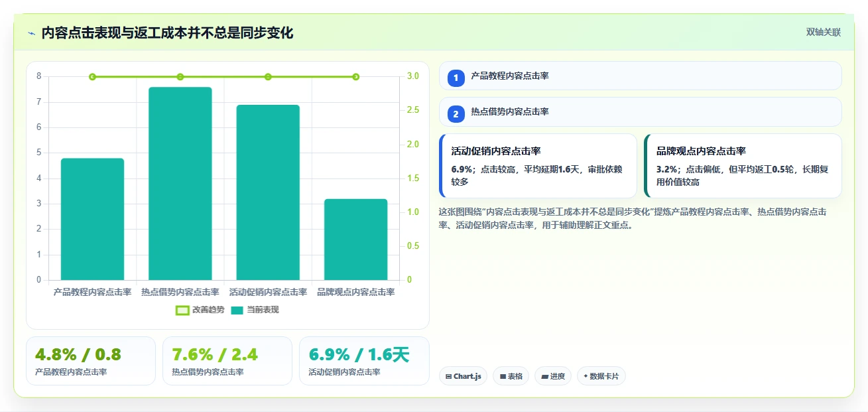Click the 表格 tag chip
Viewport: 868px width, 412px height.
point(511,376)
